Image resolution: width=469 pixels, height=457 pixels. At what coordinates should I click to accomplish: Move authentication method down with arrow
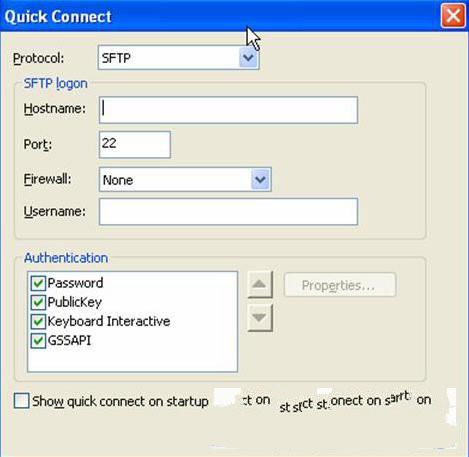pyautogui.click(x=260, y=318)
